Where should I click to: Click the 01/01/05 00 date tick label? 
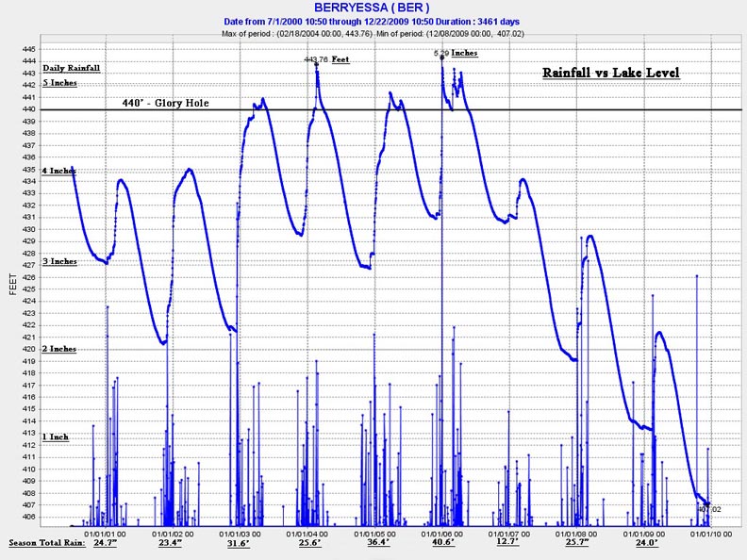pos(374,533)
